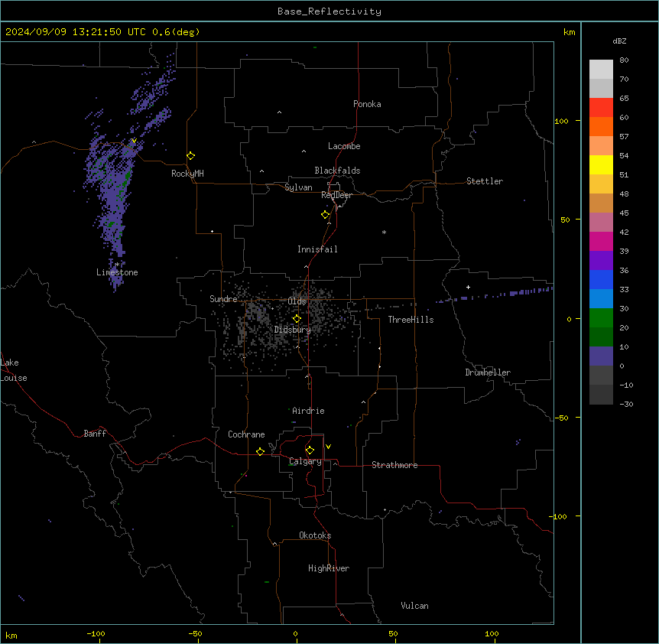Click the 80 value in the dBZ legend
Screen dimensions: 659x644
(624, 60)
